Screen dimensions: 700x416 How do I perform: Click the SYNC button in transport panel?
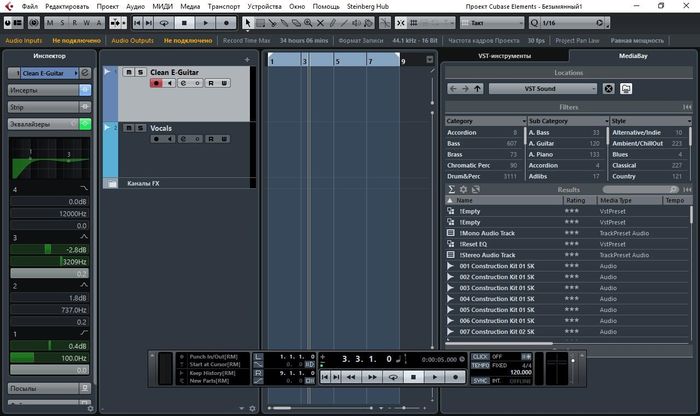[x=480, y=381]
